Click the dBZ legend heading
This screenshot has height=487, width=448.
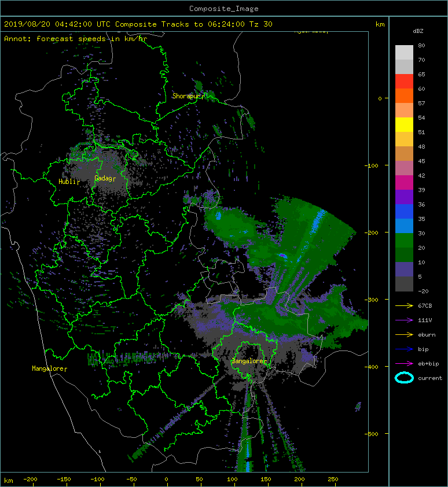point(418,31)
